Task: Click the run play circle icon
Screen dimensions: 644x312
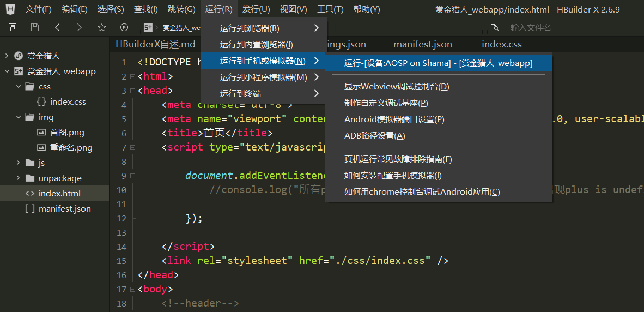Action: pos(124,27)
